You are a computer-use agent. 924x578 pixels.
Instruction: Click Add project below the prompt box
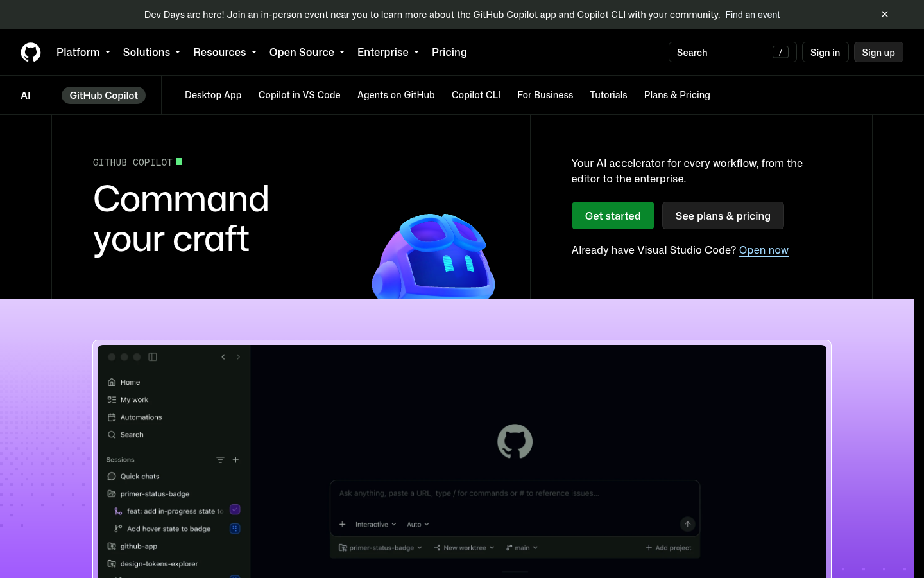669,548
